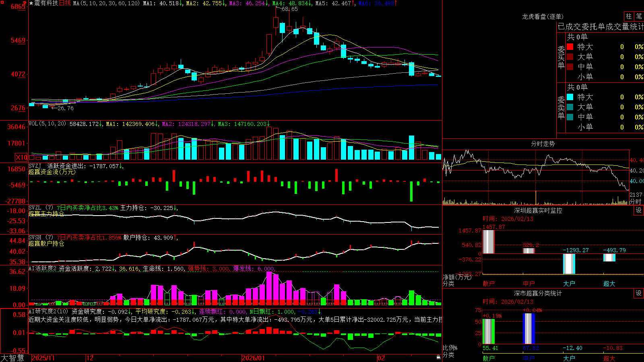Click the 委卖单 vertical label
644x362 pixels.
(x=561, y=107)
